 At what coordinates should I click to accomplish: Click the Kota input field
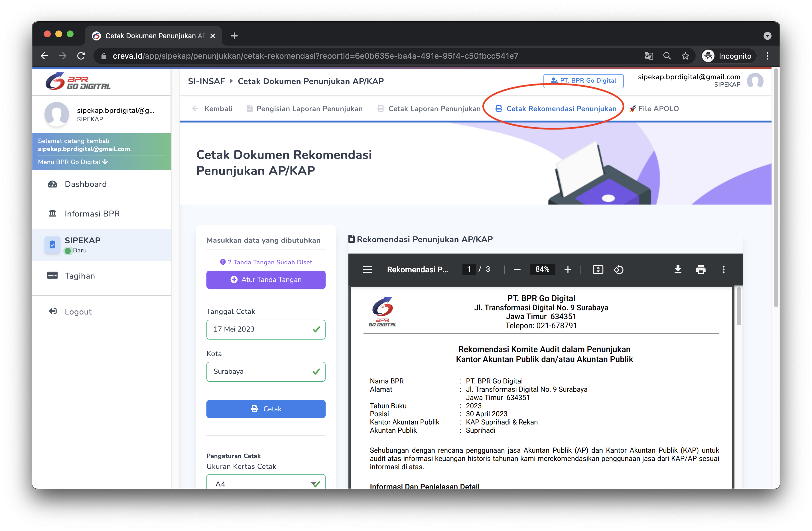coord(266,371)
